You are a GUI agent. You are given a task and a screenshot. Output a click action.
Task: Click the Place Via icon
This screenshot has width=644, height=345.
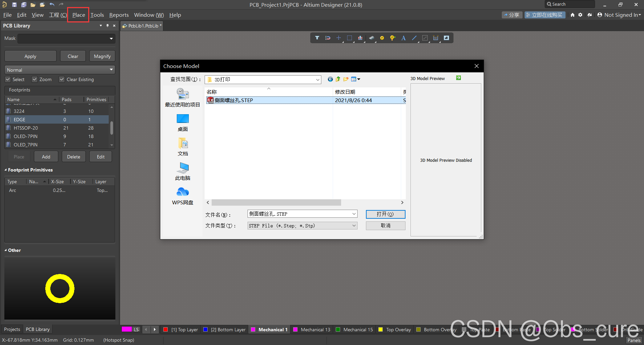[392, 38]
